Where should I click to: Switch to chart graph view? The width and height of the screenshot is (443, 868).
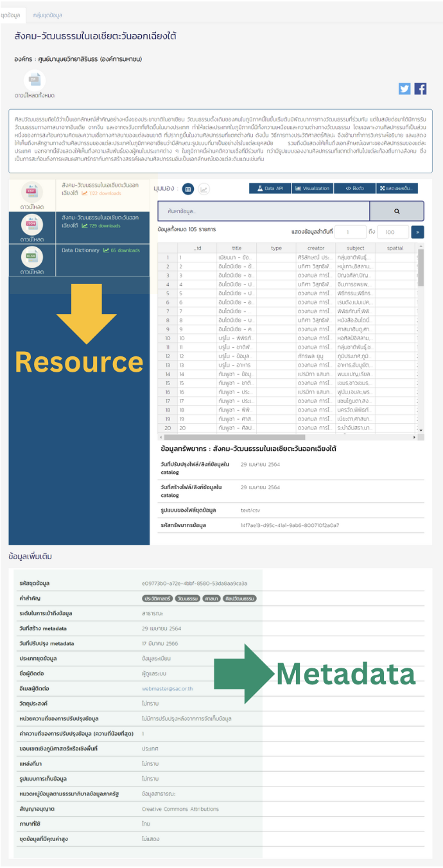click(204, 189)
